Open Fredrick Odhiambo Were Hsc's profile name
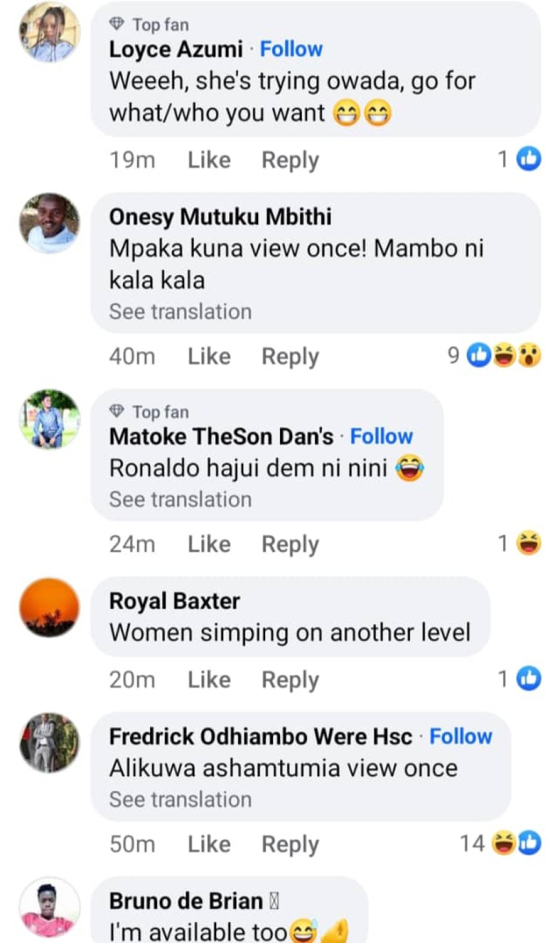Screen dimensions: 560x943 coord(261,736)
